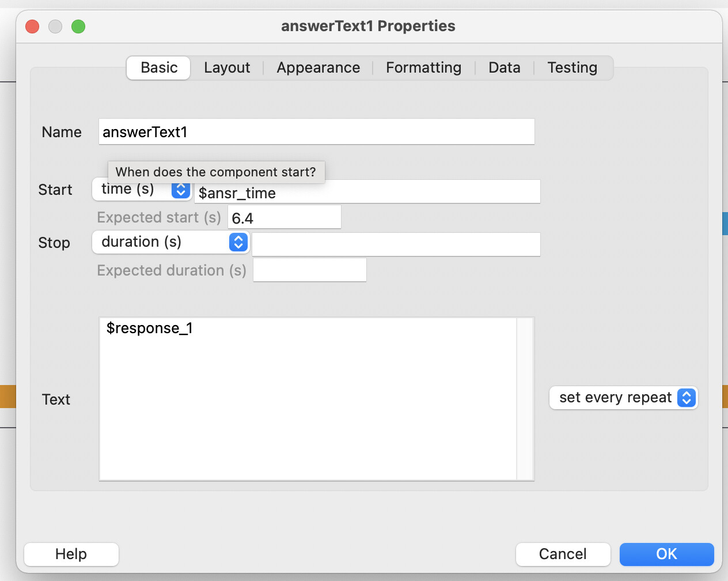Image resolution: width=728 pixels, height=581 pixels.
Task: Focus the Expected duration (s) field
Action: coord(309,270)
